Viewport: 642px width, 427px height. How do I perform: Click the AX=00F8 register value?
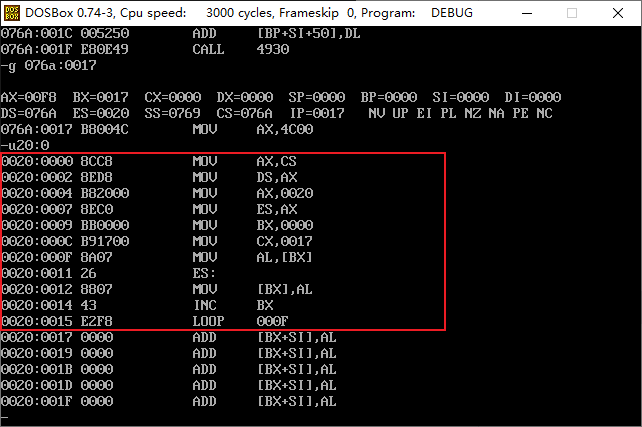(x=29, y=97)
